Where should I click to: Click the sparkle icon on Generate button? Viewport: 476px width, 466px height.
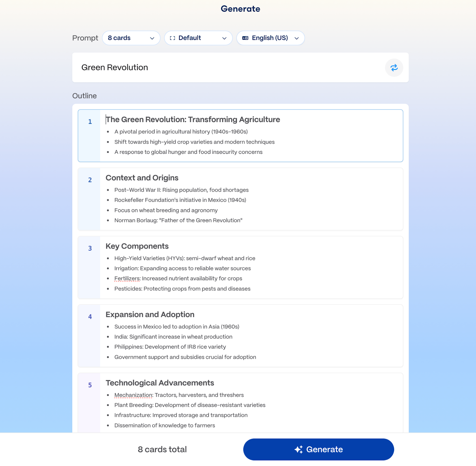(299, 449)
